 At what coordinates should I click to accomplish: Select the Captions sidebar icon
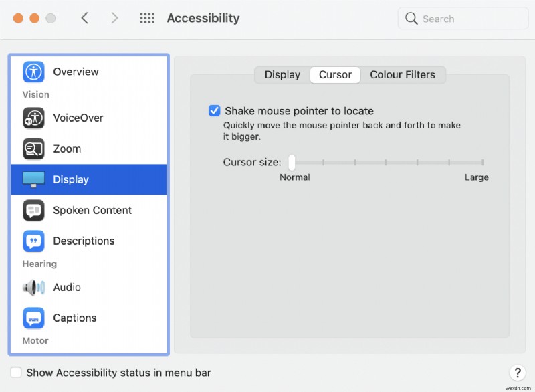[x=34, y=318]
